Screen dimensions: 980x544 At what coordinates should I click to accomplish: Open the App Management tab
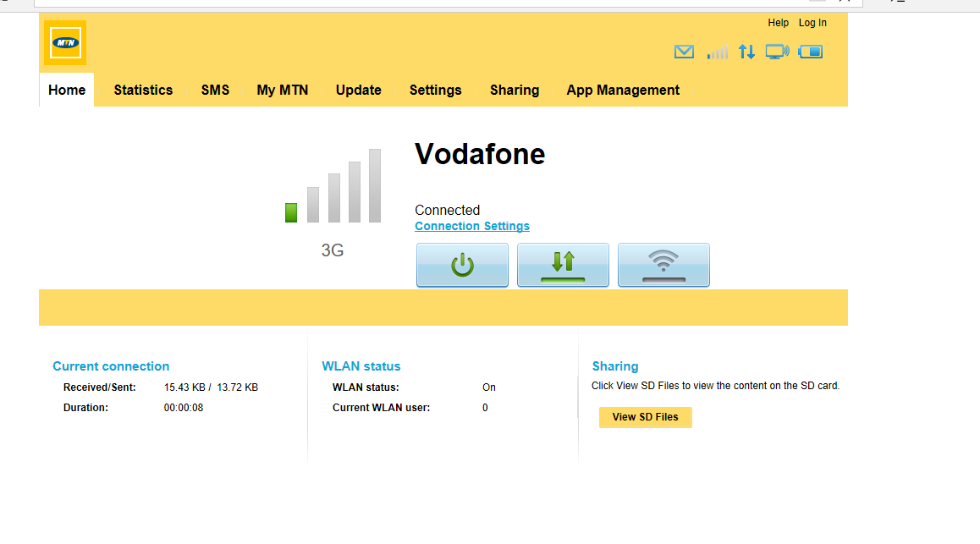pos(623,90)
